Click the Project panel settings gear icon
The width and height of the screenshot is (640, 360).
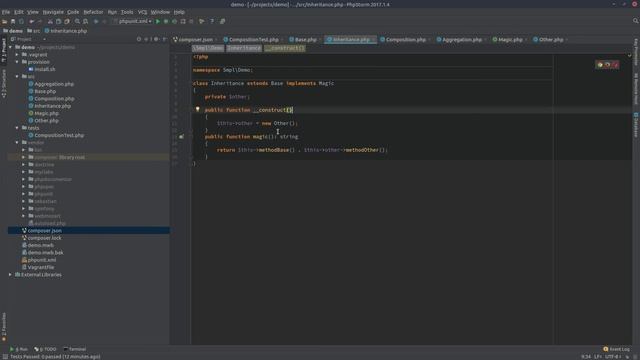(156, 39)
